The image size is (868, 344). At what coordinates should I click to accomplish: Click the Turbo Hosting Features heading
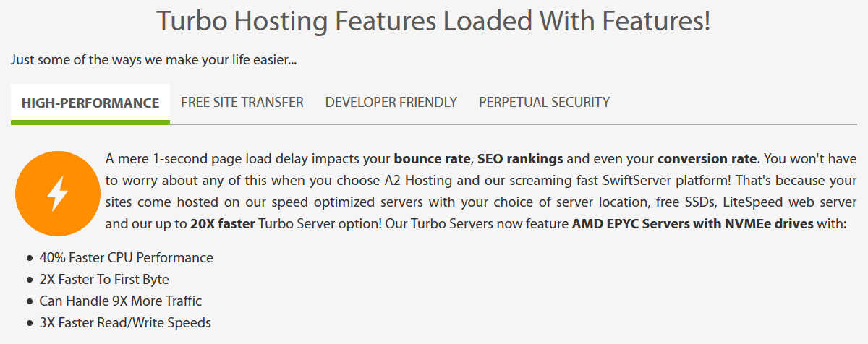434,21
